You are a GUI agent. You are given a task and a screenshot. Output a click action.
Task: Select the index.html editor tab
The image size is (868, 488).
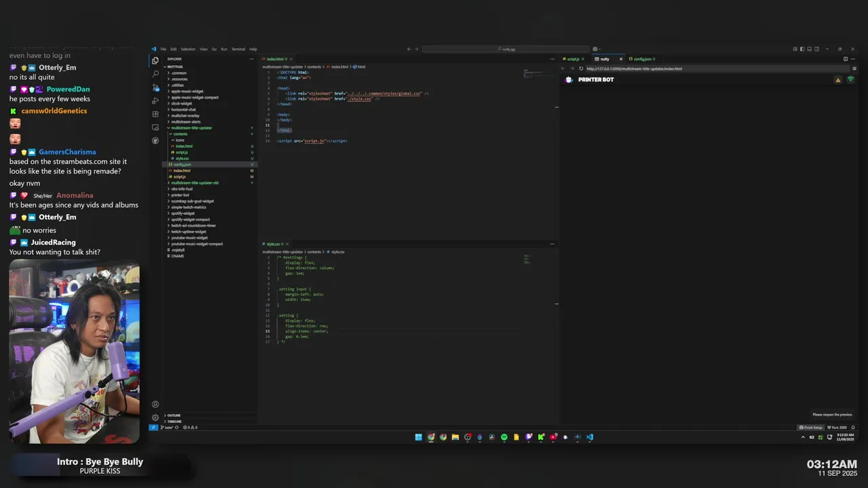coord(275,59)
